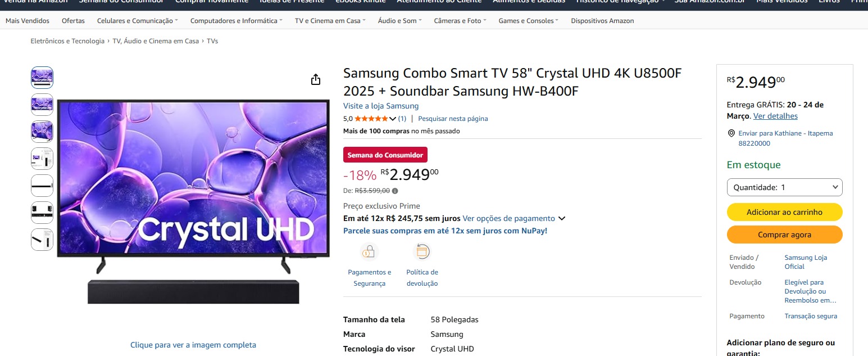Open Visite a loja Samsung link
Viewport: 868px width, 356px height.
(x=381, y=106)
